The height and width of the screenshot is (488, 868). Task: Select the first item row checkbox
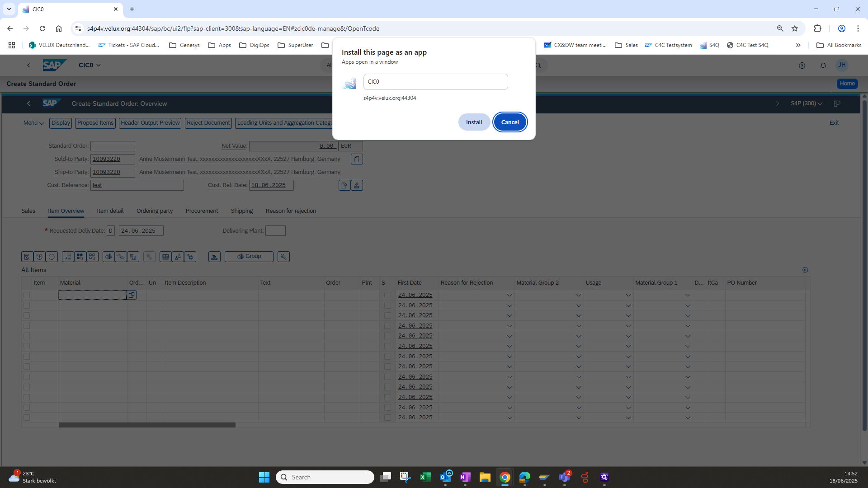[x=27, y=295]
